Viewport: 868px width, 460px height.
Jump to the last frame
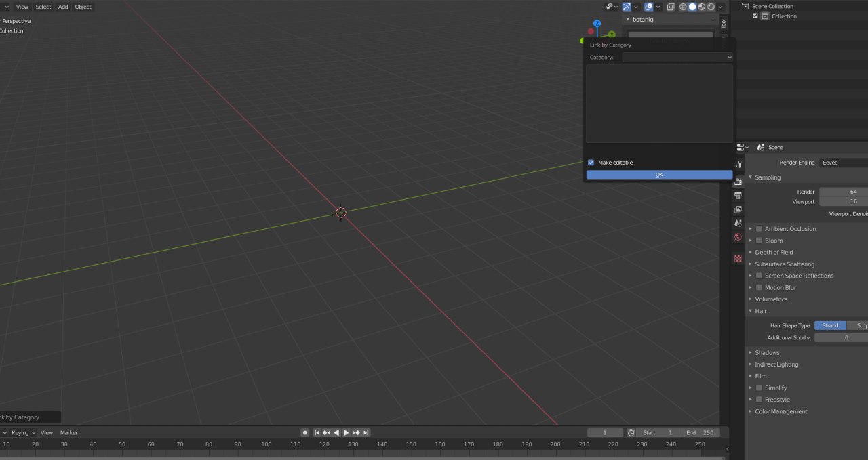click(366, 433)
